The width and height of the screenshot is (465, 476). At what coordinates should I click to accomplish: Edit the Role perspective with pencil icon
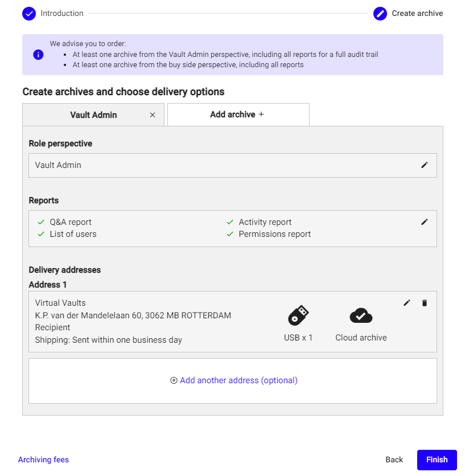pyautogui.click(x=424, y=165)
